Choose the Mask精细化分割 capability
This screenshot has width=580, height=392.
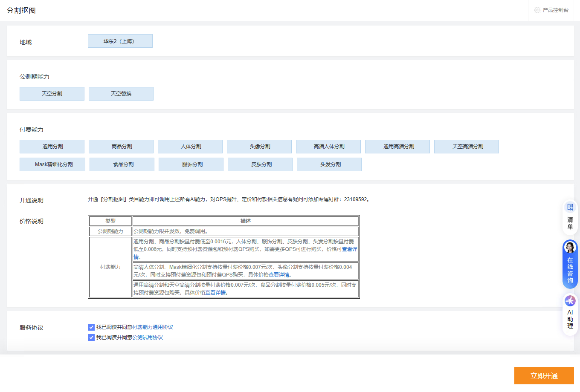(x=52, y=164)
